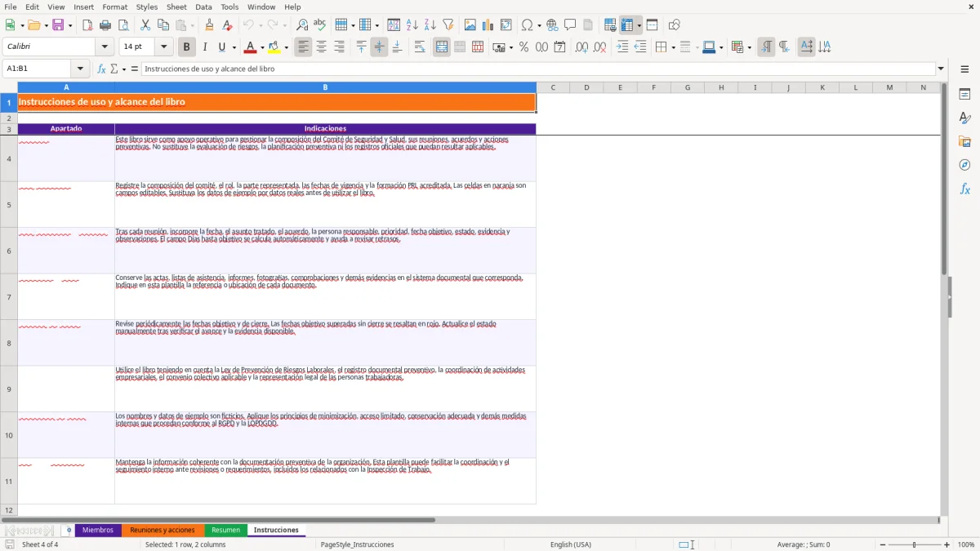
Task: Toggle Bold formatting
Action: [187, 47]
